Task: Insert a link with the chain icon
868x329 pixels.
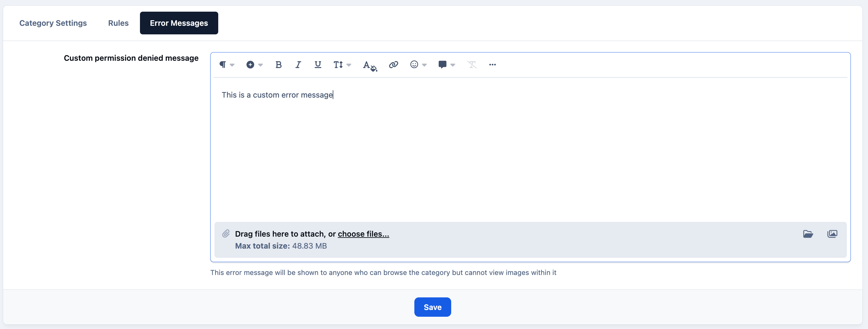Action: coord(393,64)
